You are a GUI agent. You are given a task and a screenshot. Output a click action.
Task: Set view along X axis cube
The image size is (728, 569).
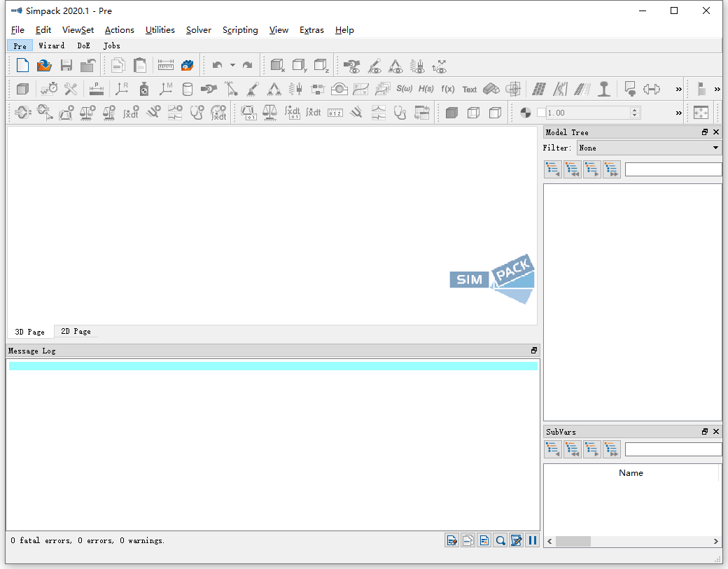click(x=277, y=66)
